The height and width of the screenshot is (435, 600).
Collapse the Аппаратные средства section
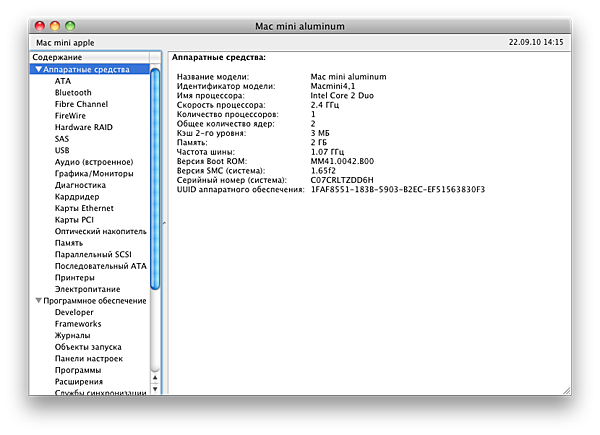(x=39, y=69)
